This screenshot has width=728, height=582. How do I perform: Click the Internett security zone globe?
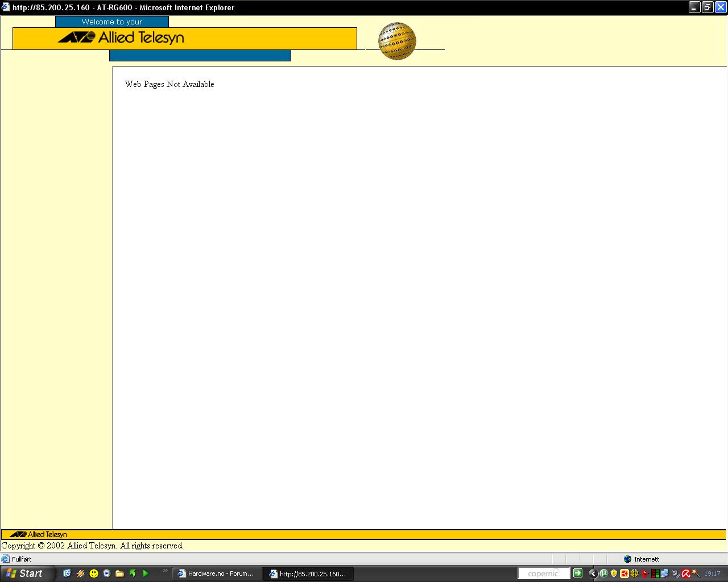(627, 559)
